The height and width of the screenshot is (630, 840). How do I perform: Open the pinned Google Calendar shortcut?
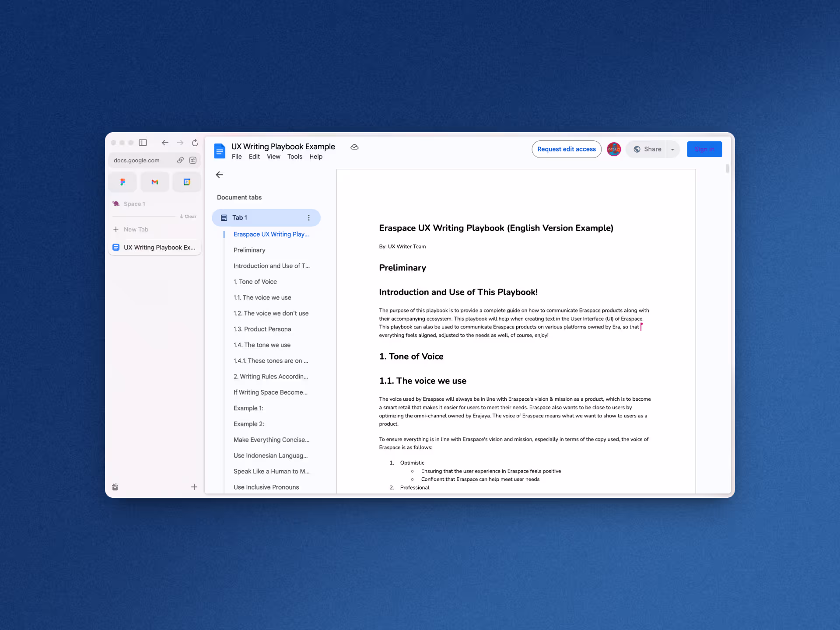tap(187, 182)
